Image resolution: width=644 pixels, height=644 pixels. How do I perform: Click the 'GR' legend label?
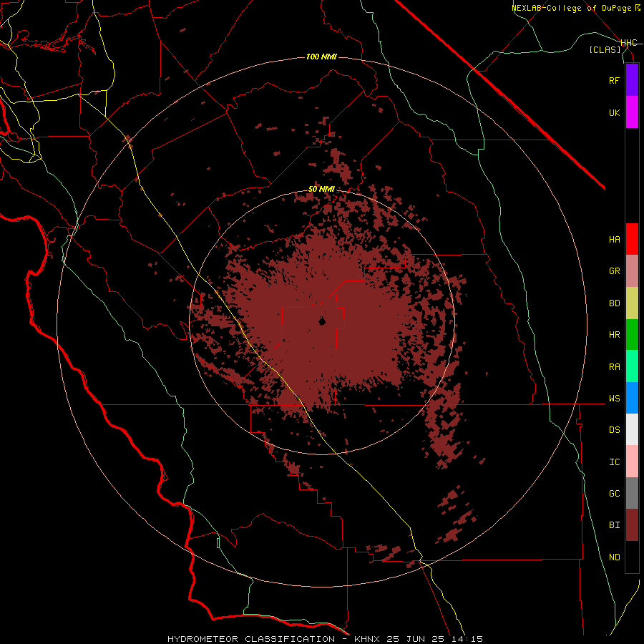pyautogui.click(x=614, y=271)
